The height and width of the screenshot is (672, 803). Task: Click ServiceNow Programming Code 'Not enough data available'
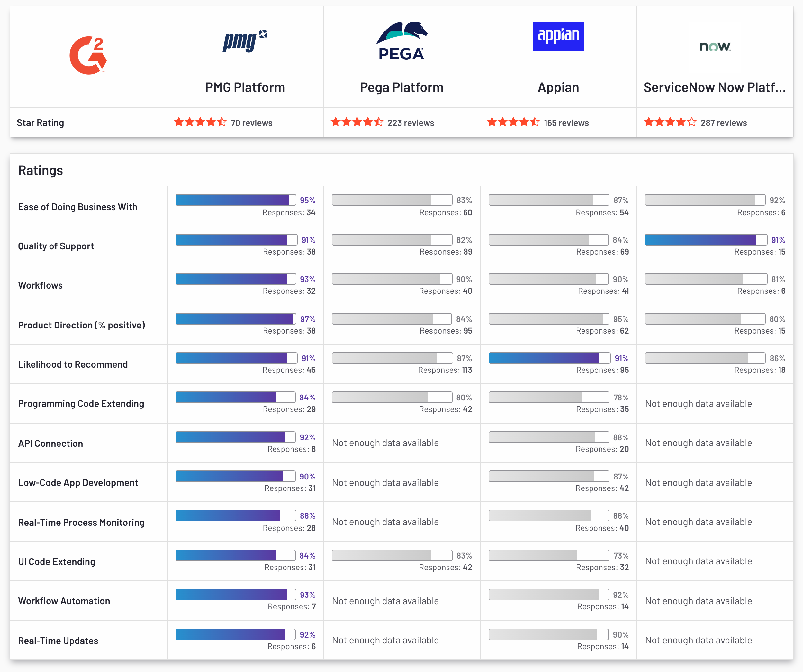tap(698, 404)
